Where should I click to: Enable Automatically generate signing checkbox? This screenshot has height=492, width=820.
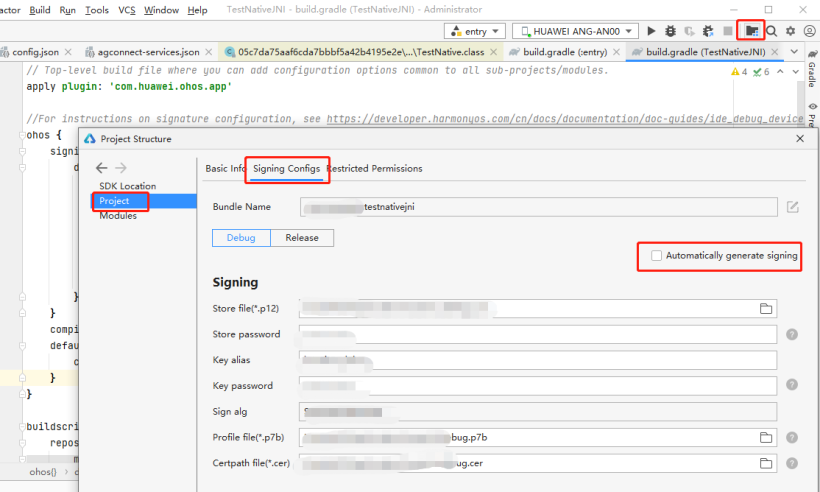point(656,256)
